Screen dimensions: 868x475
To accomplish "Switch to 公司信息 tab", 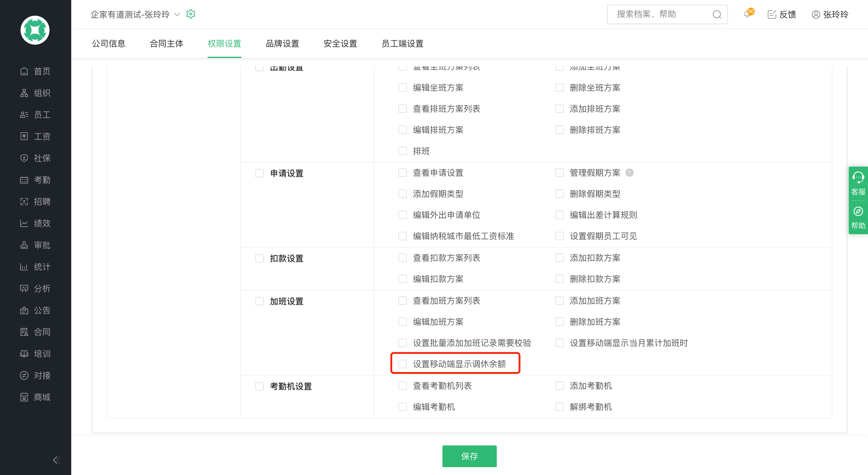I will click(109, 43).
